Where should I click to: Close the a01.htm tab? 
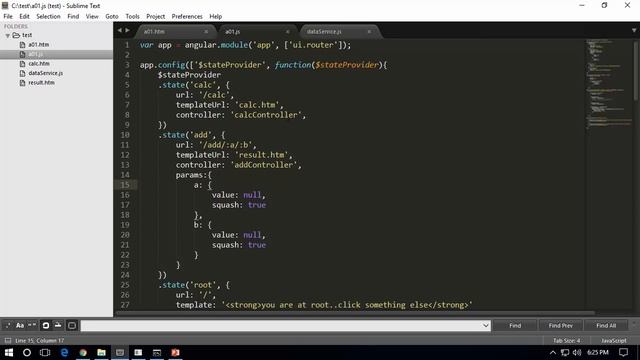click(206, 31)
